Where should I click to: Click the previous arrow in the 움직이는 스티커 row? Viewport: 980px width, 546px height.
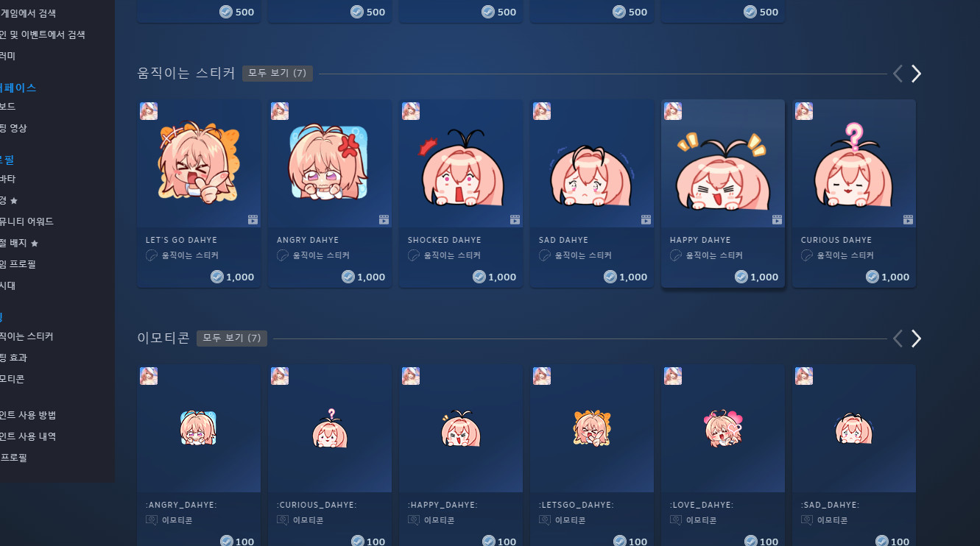point(898,74)
